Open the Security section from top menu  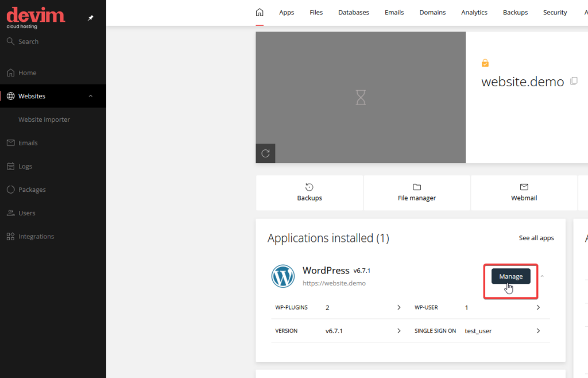coord(555,12)
